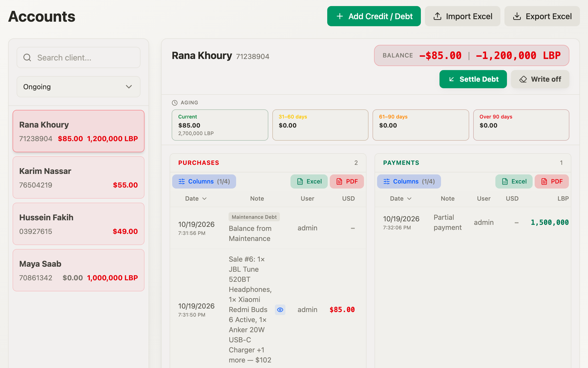Click Export Excel button

pos(542,16)
